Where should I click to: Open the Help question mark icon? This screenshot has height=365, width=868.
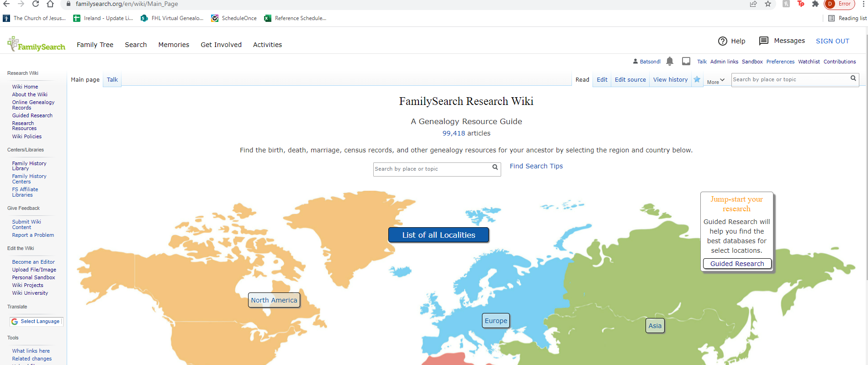[x=723, y=41]
